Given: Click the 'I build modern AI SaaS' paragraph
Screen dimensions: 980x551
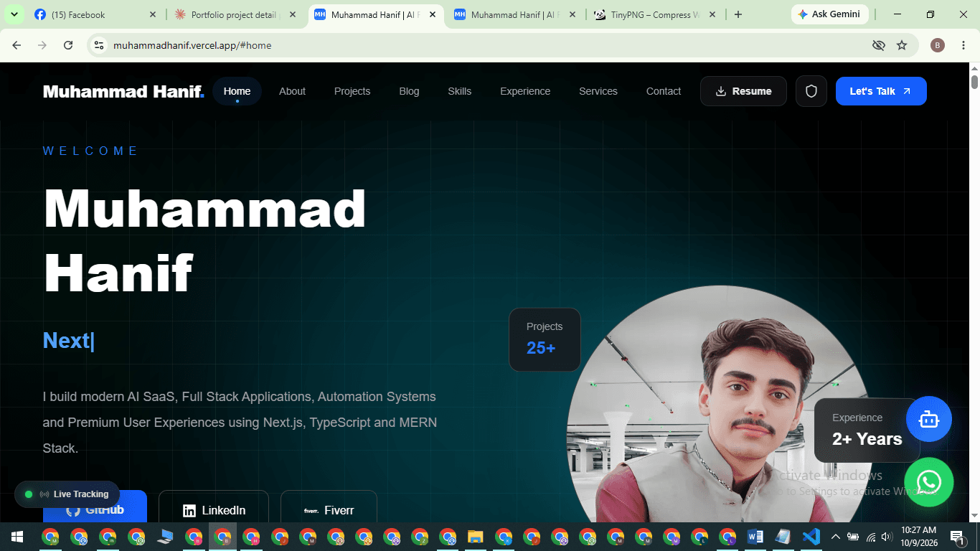Looking at the screenshot, I should 240,423.
